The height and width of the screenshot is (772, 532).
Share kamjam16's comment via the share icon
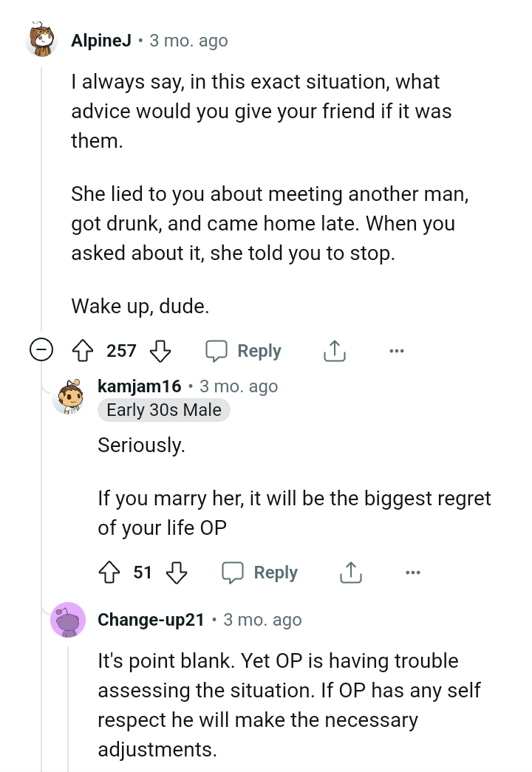pyautogui.click(x=351, y=573)
